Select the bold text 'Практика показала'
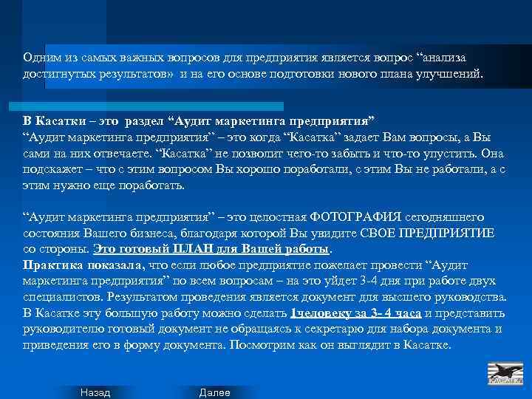The width and height of the screenshot is (532, 399). click(x=83, y=265)
